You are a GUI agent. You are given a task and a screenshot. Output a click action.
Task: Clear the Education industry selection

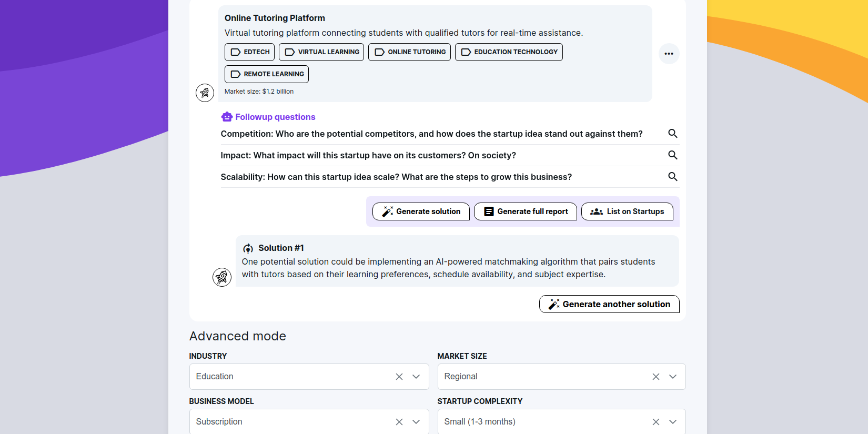[x=399, y=377]
